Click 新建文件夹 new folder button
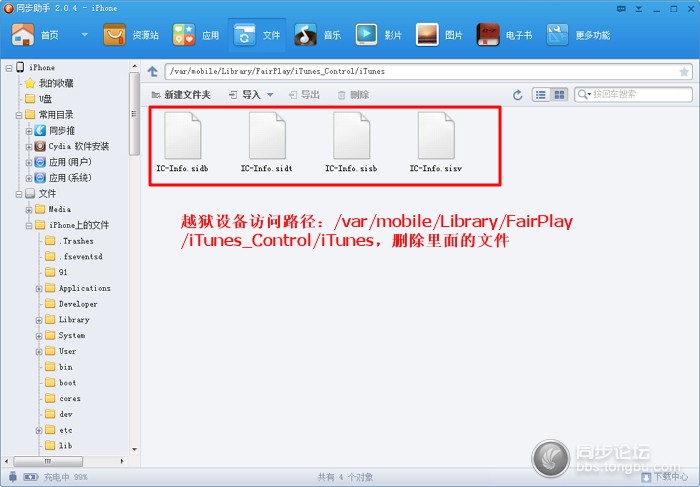Viewport: 700px width, 487px height. (x=181, y=95)
